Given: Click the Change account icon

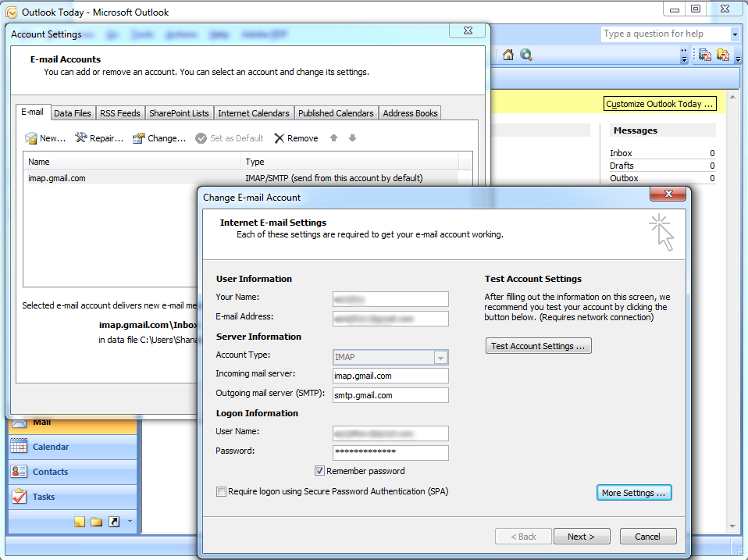Looking at the screenshot, I should tap(139, 138).
